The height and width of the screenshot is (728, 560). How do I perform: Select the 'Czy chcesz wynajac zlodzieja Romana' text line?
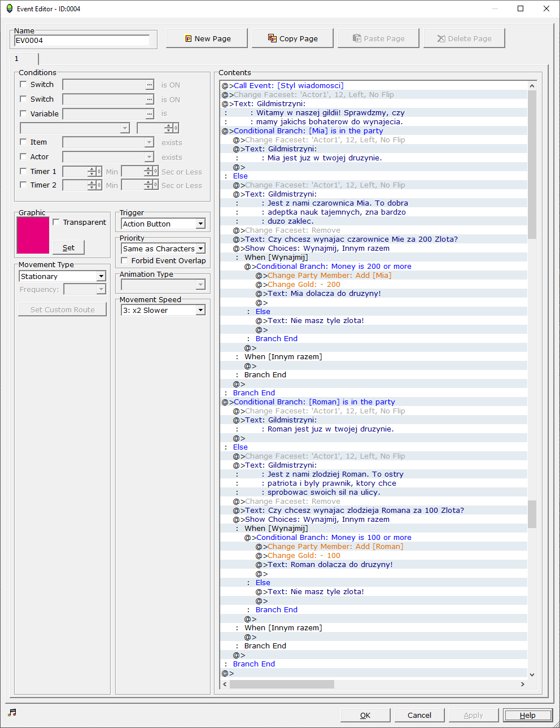(374, 511)
